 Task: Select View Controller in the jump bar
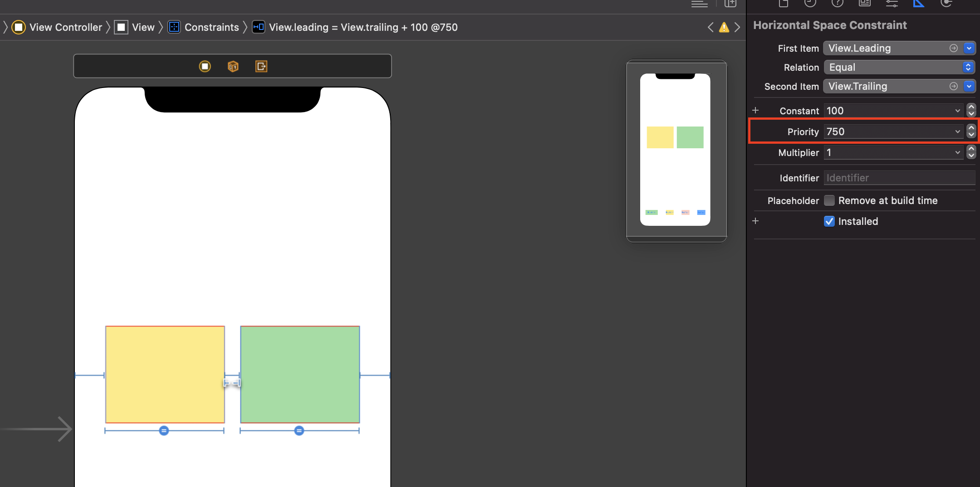pyautogui.click(x=65, y=27)
